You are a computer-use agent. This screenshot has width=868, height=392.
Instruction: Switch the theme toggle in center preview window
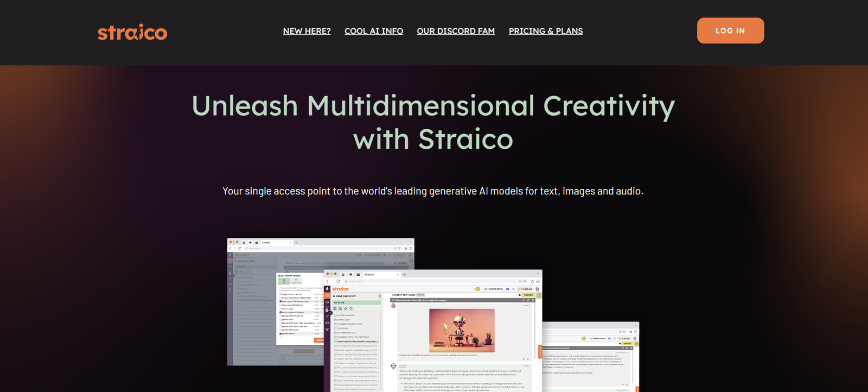[x=477, y=289]
